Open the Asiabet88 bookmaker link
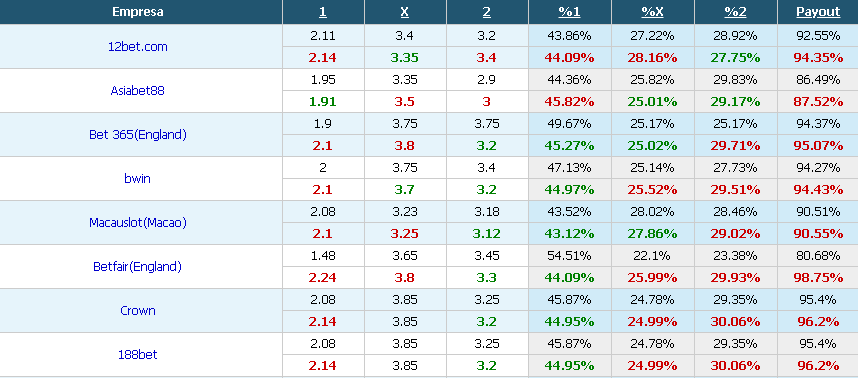The image size is (858, 378). [x=137, y=91]
